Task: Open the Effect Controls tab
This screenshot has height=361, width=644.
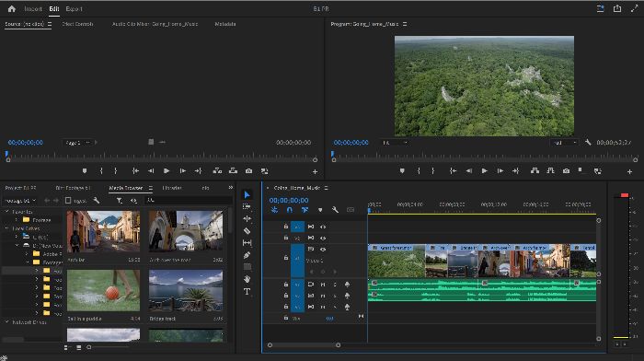Action: pyautogui.click(x=77, y=24)
